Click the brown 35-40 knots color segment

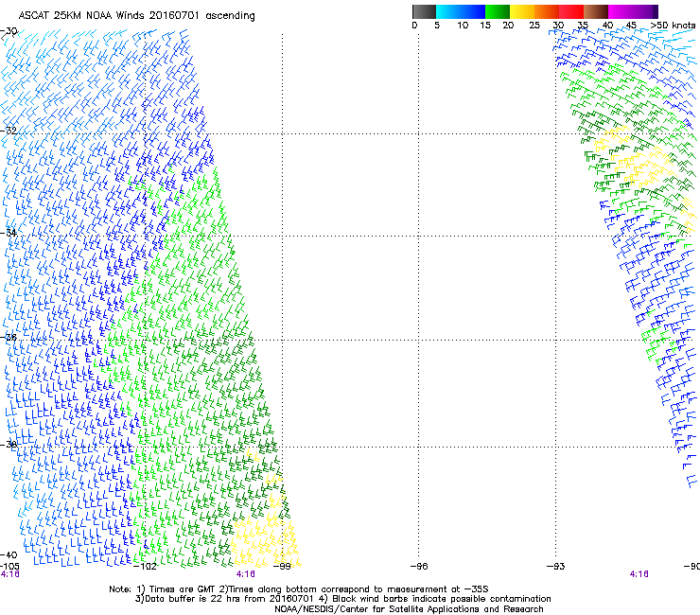[x=596, y=11]
